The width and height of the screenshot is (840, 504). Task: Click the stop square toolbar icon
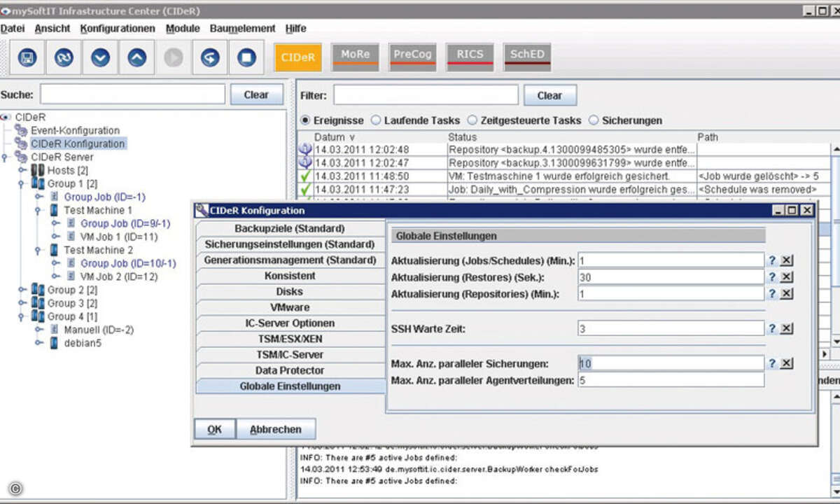point(246,57)
